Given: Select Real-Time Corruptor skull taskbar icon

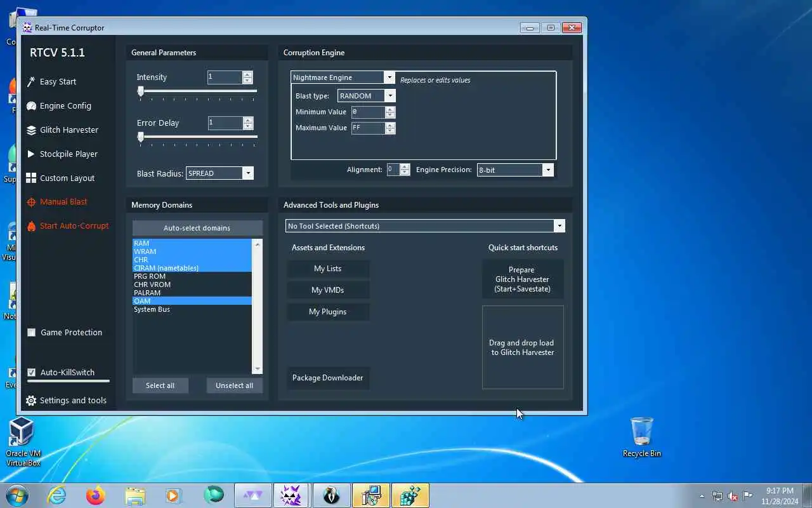Looking at the screenshot, I should [292, 495].
